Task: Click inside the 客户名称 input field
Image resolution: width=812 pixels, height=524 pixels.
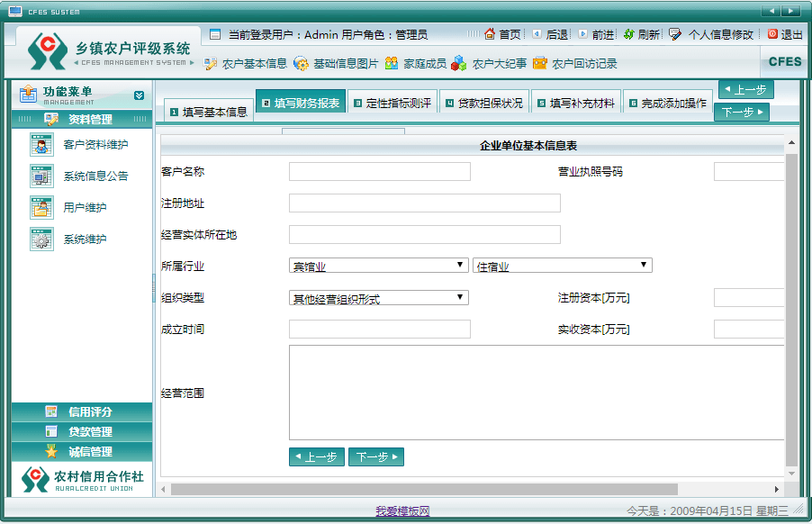Action: click(379, 171)
